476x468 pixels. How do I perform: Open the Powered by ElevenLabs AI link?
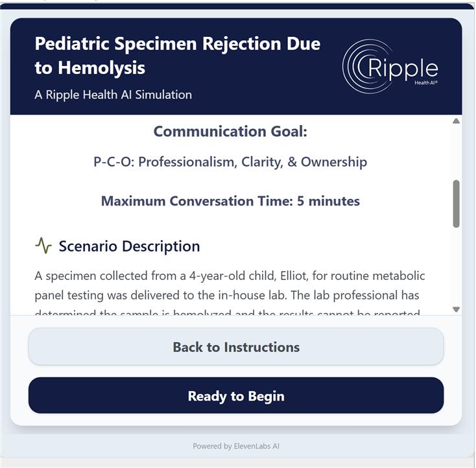click(x=236, y=446)
